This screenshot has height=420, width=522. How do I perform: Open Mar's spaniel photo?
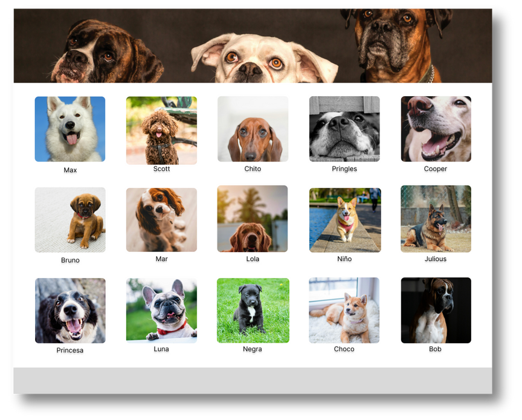161,220
